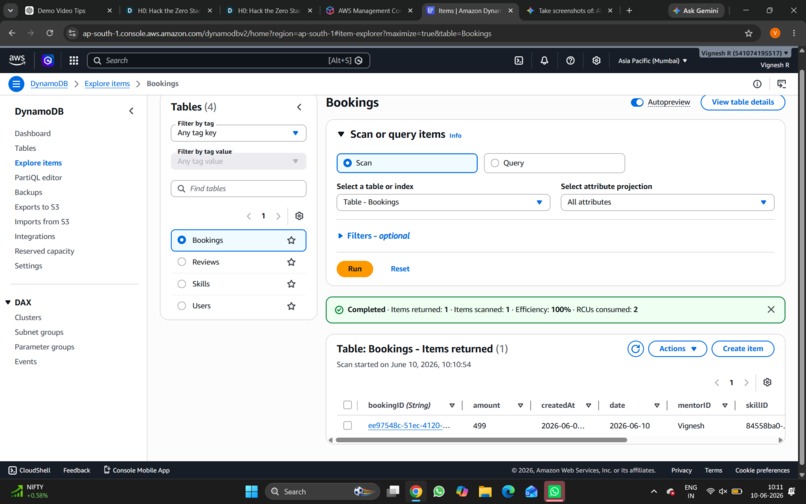Favorite the Reviews table star
The height and width of the screenshot is (504, 806).
point(291,262)
